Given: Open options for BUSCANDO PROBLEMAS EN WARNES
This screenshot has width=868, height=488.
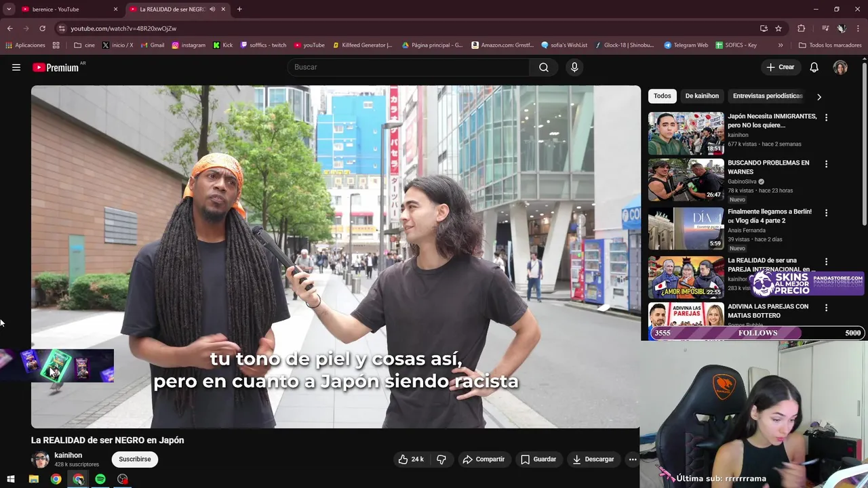Looking at the screenshot, I should click(826, 164).
